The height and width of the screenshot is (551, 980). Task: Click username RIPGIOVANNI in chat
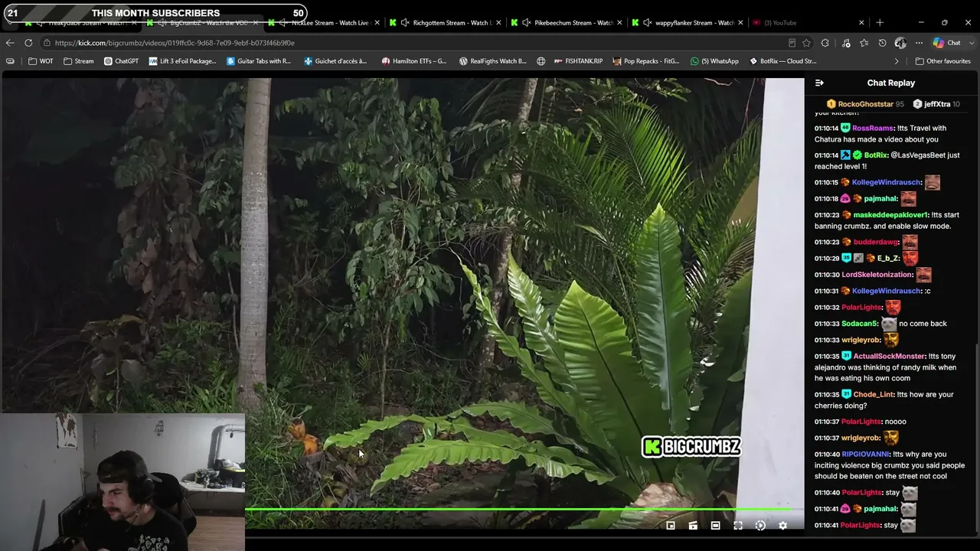tap(865, 455)
